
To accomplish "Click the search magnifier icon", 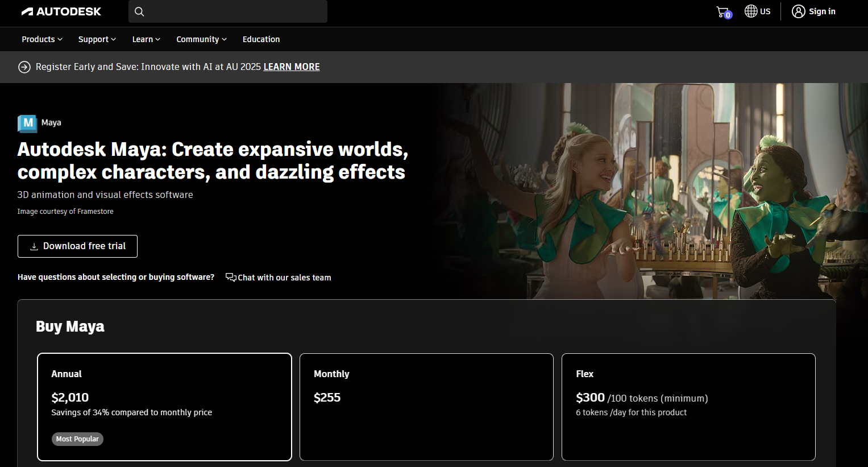I will click(x=139, y=11).
